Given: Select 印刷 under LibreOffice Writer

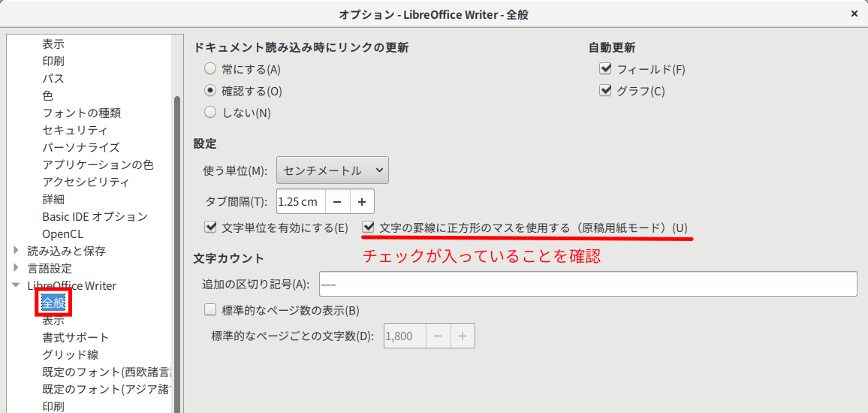Looking at the screenshot, I should click(x=53, y=406).
